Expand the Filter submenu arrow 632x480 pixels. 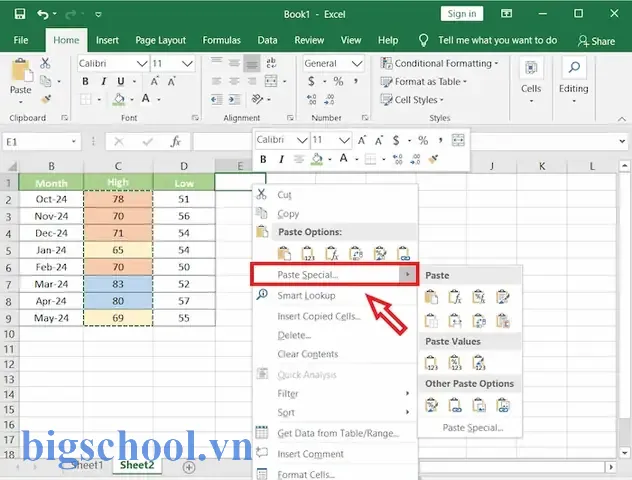click(407, 393)
